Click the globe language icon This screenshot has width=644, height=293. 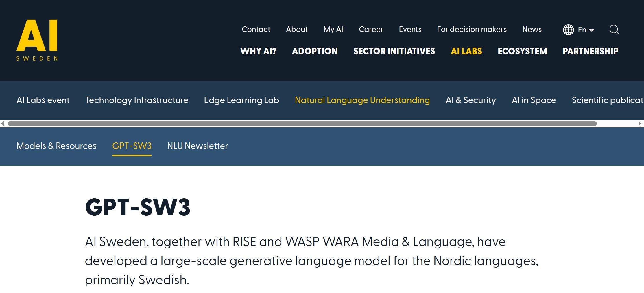click(x=568, y=30)
